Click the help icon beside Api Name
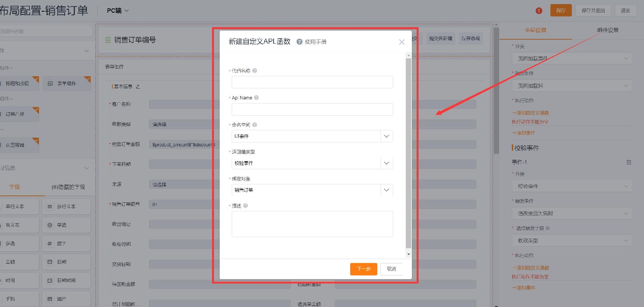This screenshot has height=307, width=644. point(257,98)
